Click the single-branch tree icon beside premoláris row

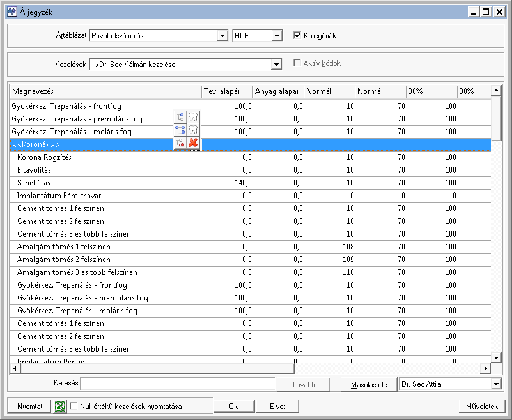180,117
